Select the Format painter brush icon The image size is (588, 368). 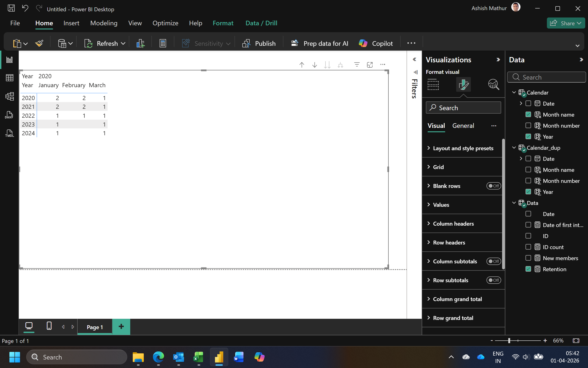click(x=39, y=43)
